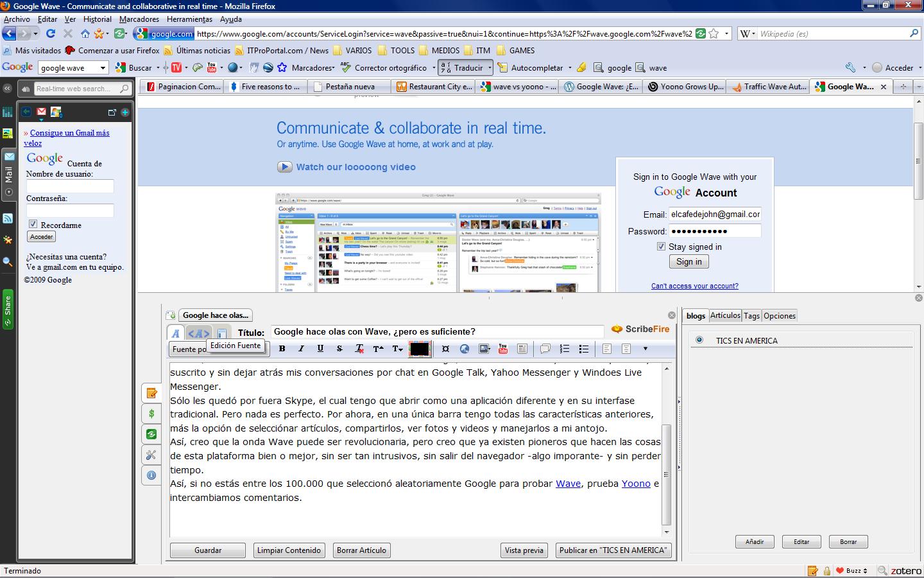Go to Firefox home page
The image size is (924, 578).
[x=85, y=33]
